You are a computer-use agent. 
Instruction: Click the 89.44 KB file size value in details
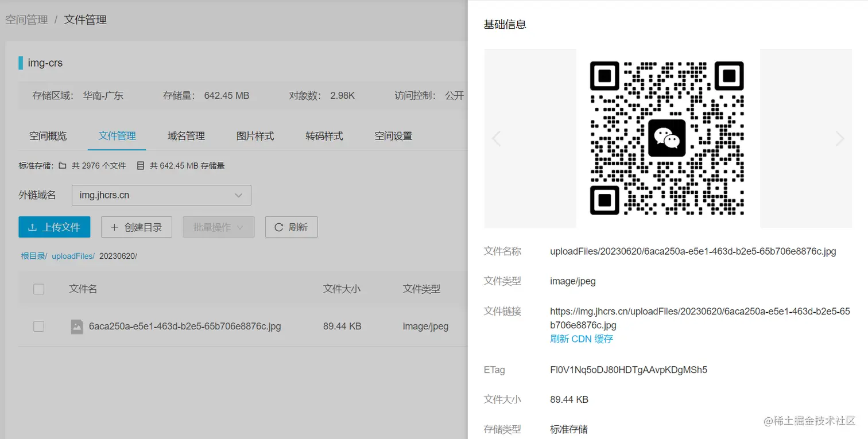(x=569, y=399)
